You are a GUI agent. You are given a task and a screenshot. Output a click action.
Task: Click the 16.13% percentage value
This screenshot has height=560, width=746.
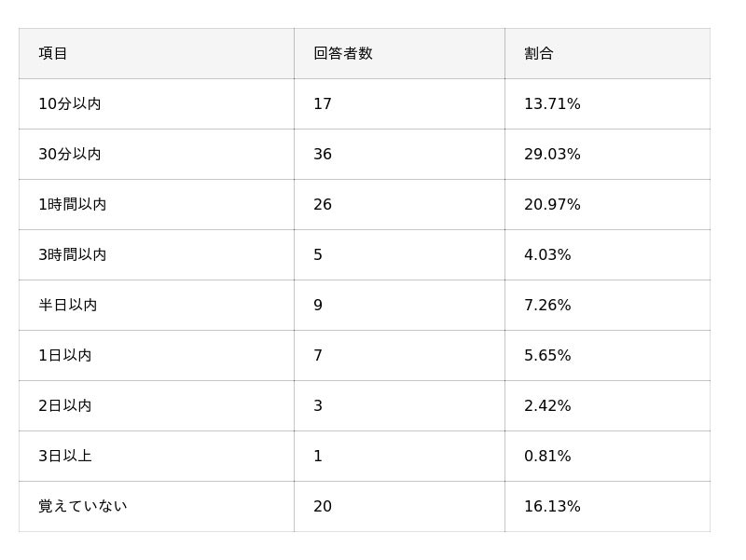pos(552,507)
